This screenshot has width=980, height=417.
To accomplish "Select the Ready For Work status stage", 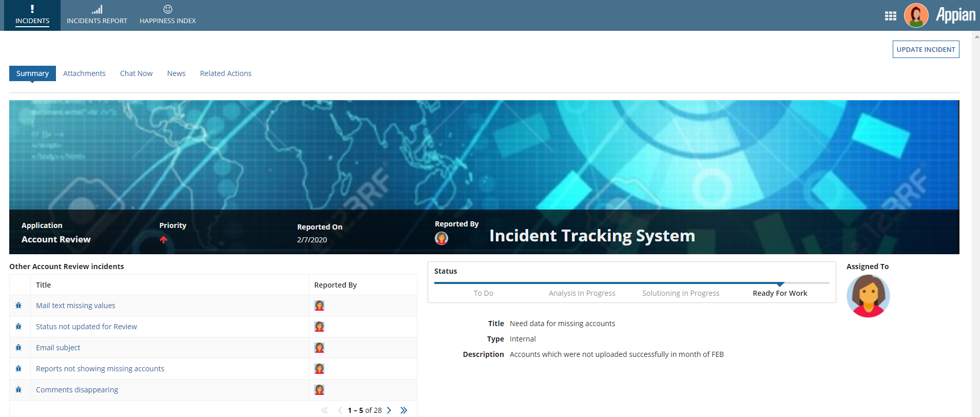I will 780,293.
